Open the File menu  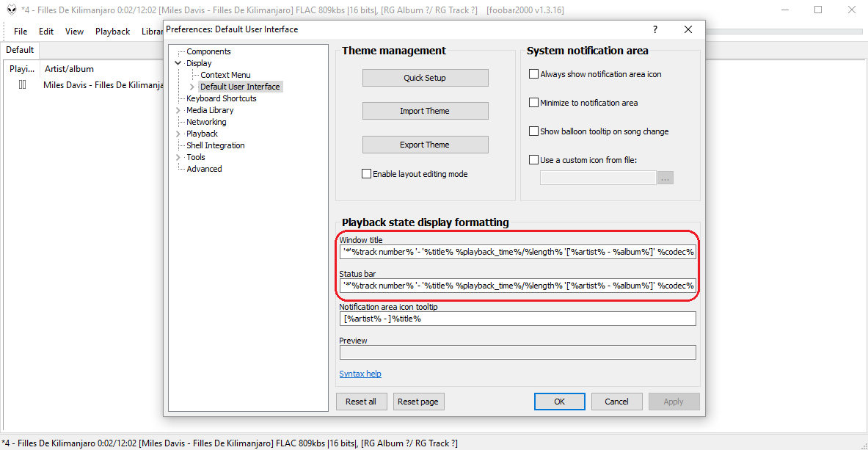point(21,32)
